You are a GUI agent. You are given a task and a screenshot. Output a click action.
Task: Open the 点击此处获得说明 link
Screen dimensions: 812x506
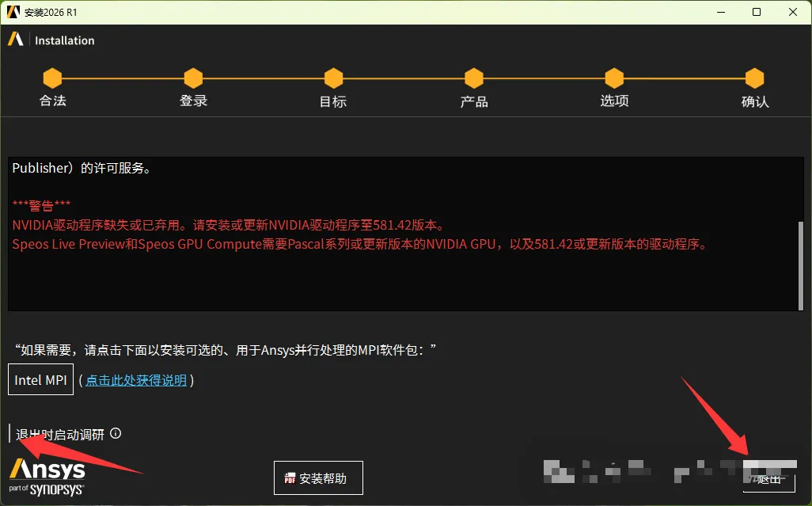click(136, 380)
